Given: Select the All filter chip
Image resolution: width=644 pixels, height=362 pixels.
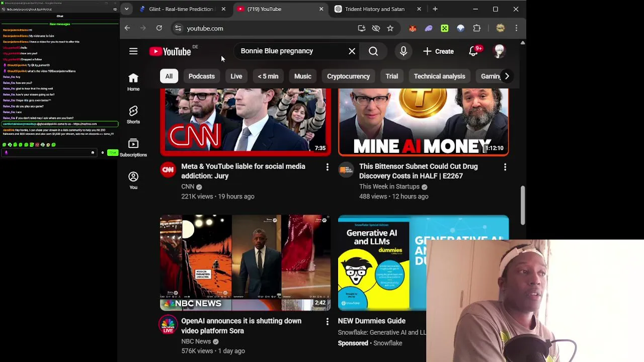Looking at the screenshot, I should (169, 76).
